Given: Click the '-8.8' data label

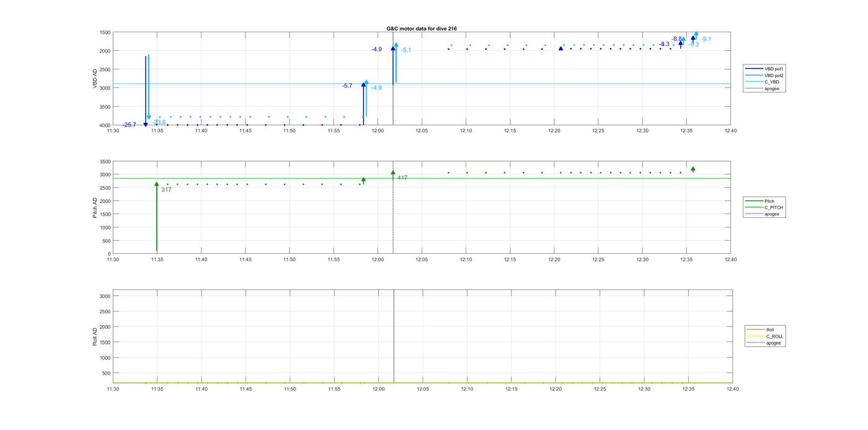Looking at the screenshot, I should [677, 39].
